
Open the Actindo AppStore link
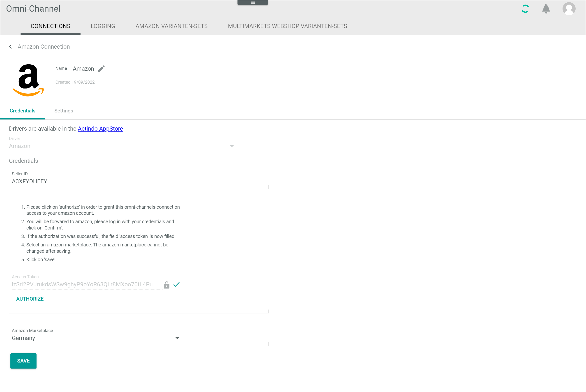(100, 128)
